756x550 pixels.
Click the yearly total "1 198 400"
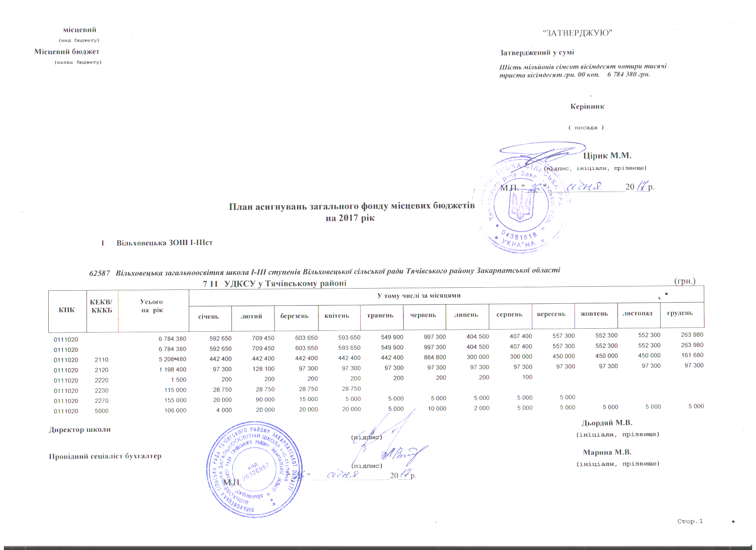coord(172,370)
